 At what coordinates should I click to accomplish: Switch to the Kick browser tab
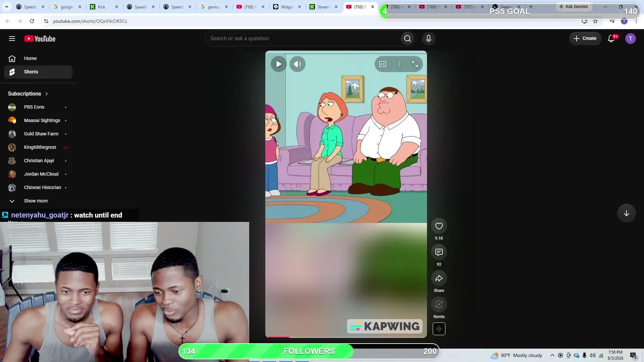click(103, 7)
